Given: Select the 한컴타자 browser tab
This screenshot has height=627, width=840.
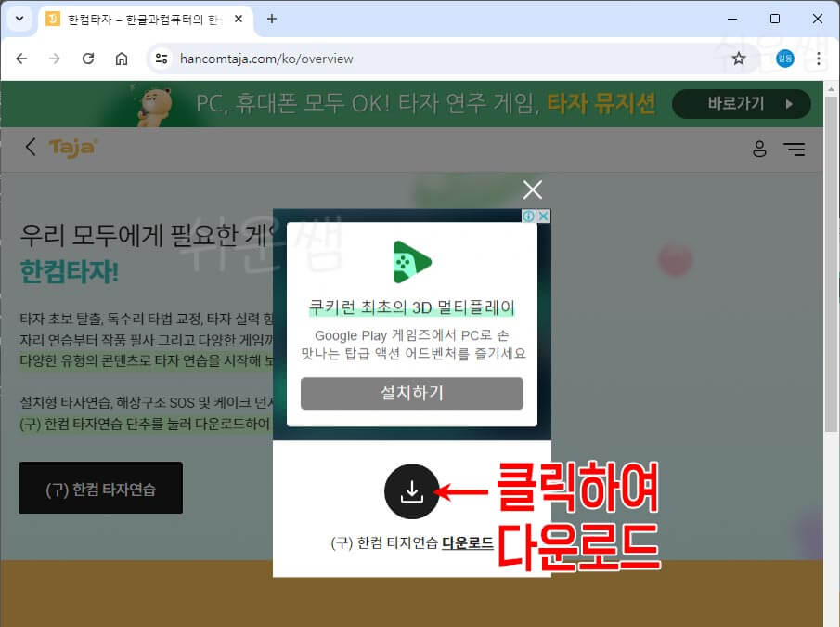Looking at the screenshot, I should click(144, 20).
